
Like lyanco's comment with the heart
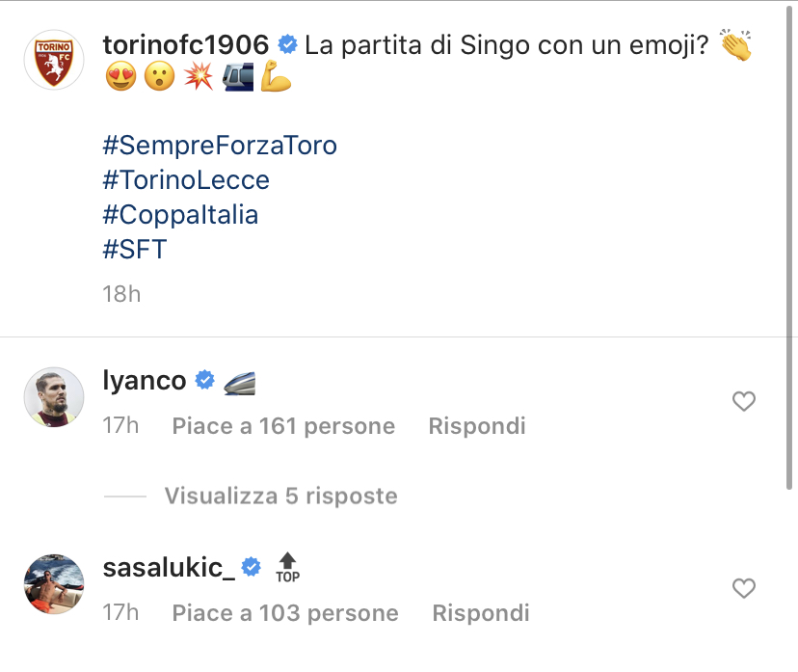point(743,401)
